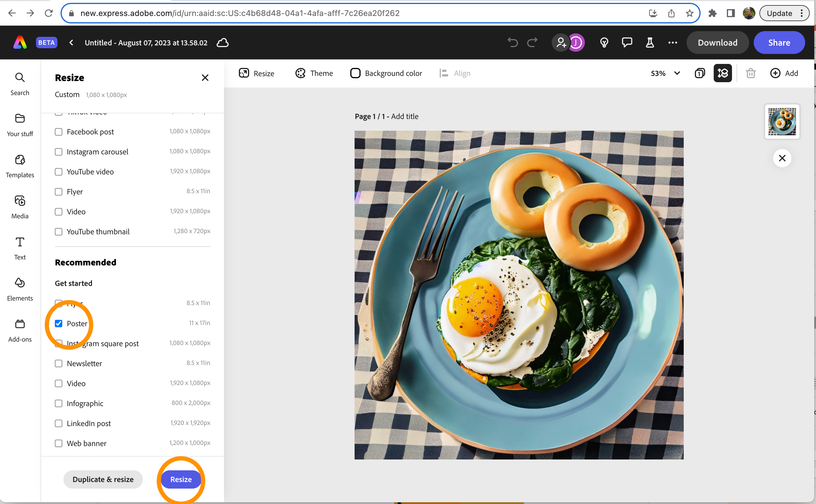
Task: Click the undo arrow icon
Action: click(512, 43)
